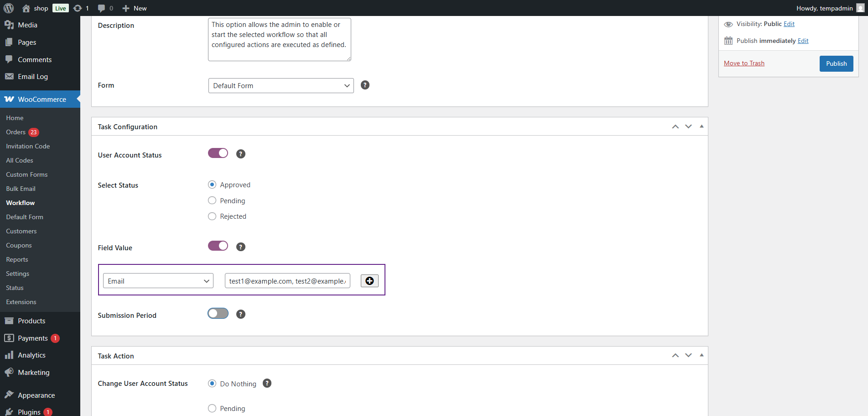
Task: Open the Email field type dropdown
Action: tap(158, 281)
